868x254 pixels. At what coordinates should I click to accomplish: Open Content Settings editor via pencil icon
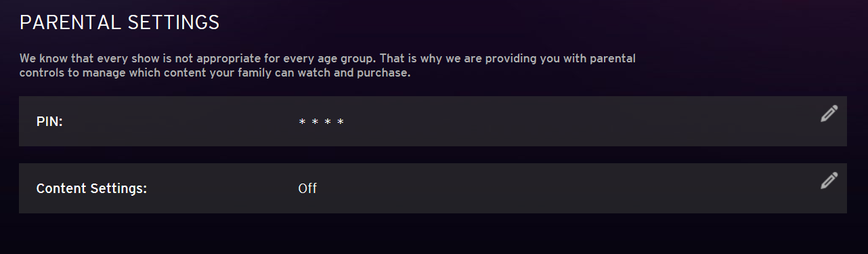pos(829,181)
